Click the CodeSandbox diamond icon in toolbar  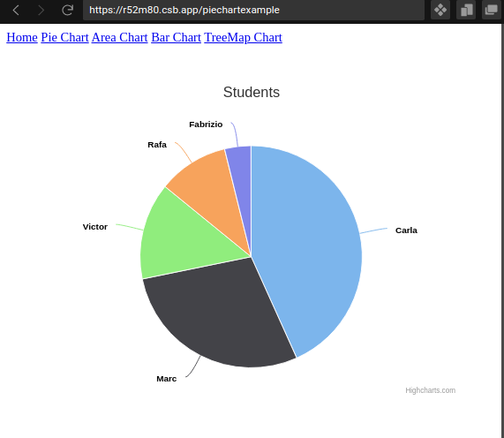(440, 10)
